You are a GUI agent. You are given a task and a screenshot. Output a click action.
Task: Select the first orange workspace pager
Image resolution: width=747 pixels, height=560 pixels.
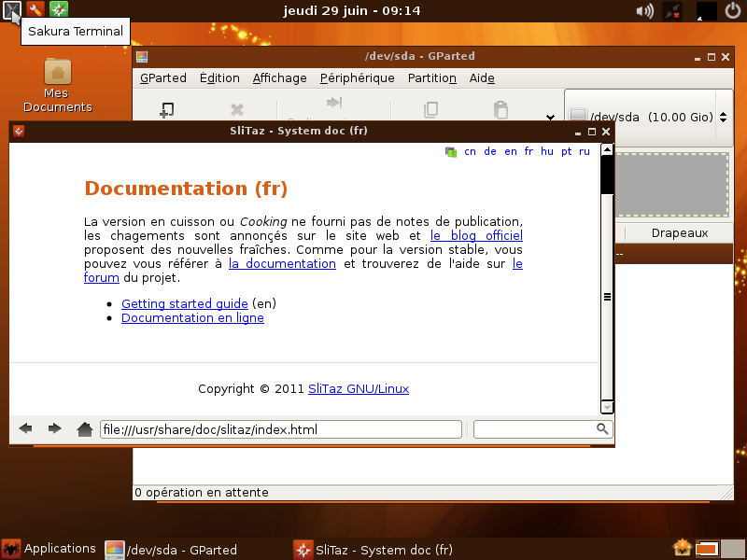click(x=707, y=549)
